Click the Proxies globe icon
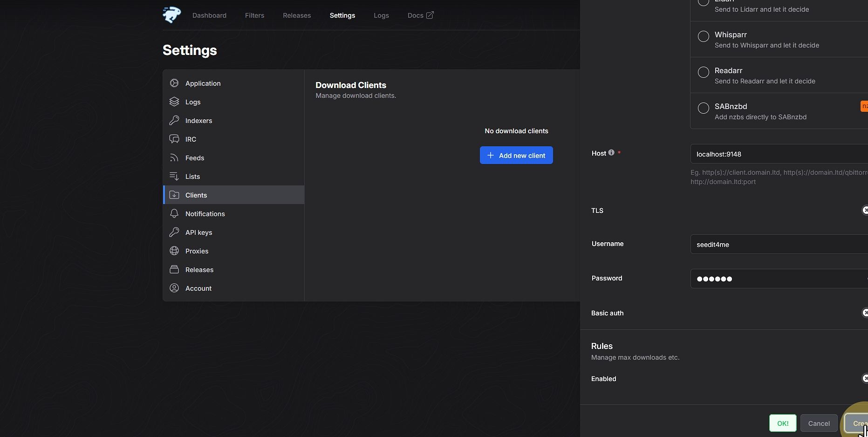Viewport: 868px width, 437px height. pos(174,251)
